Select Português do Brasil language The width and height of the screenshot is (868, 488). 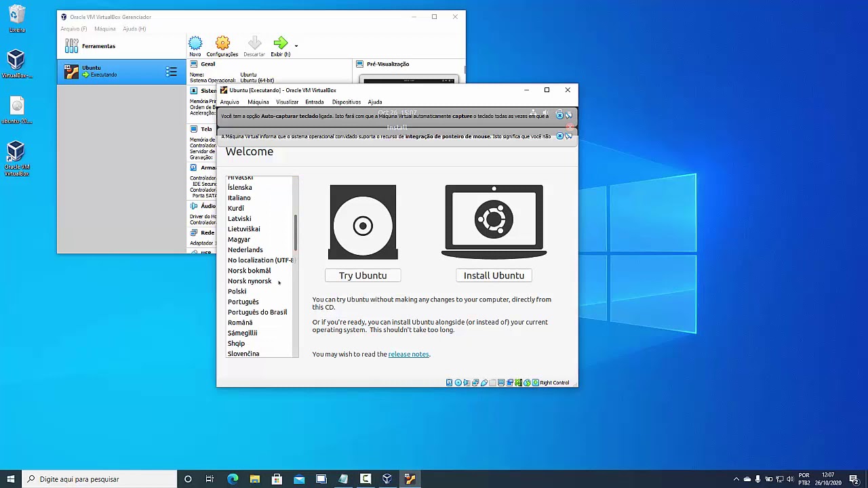point(258,312)
